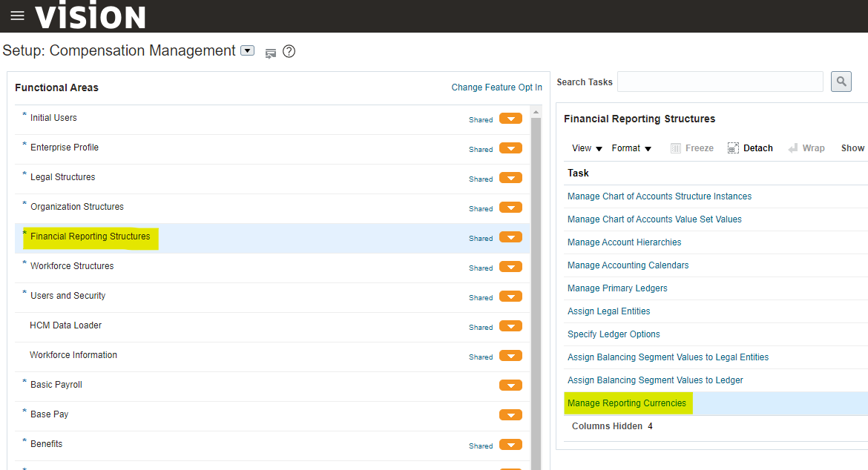Screen dimensions: 868x470
Task: Open Manage Primary Ledgers task
Action: [617, 288]
